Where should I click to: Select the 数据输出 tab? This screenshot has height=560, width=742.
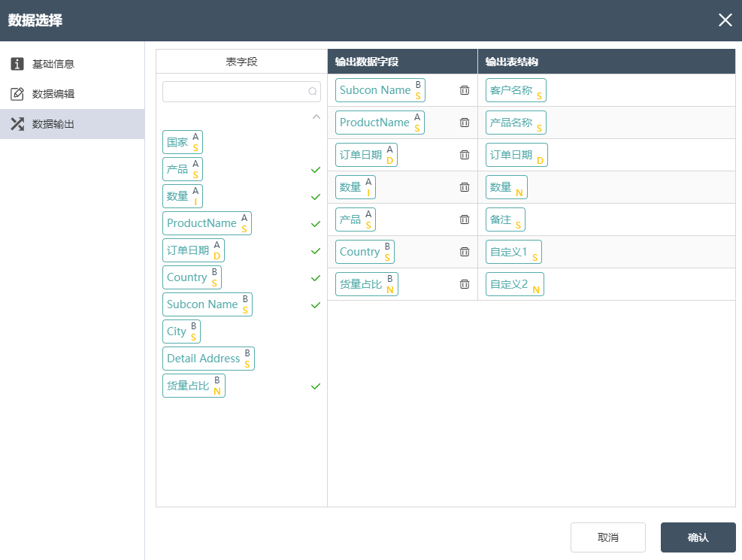click(x=72, y=124)
